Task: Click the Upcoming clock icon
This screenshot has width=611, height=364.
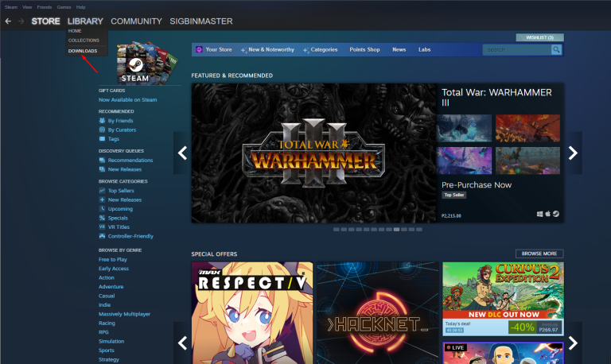Action: [102, 209]
